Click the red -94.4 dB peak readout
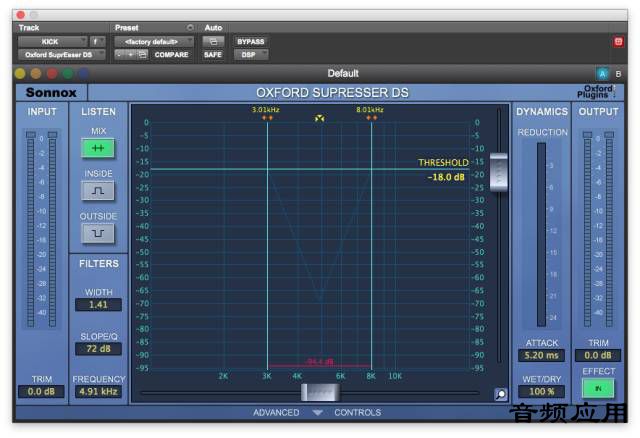The image size is (640, 438). [x=320, y=362]
